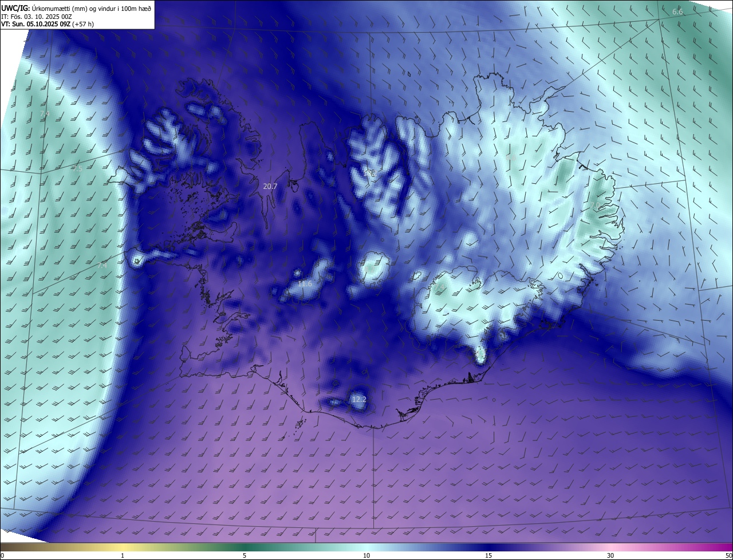Screen dimensions: 733x560
Task: Click the colorbar label 5
Action: (x=245, y=555)
